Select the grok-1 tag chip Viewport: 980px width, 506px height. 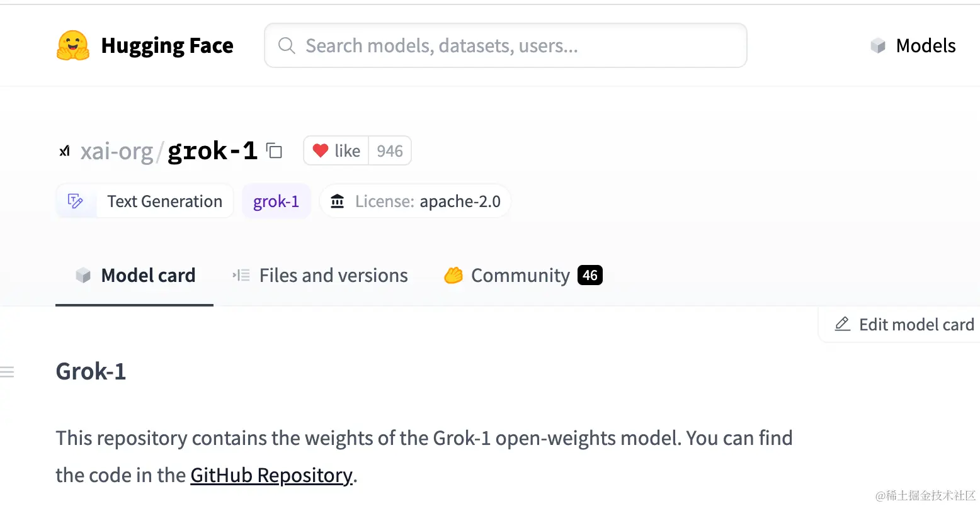tap(276, 201)
